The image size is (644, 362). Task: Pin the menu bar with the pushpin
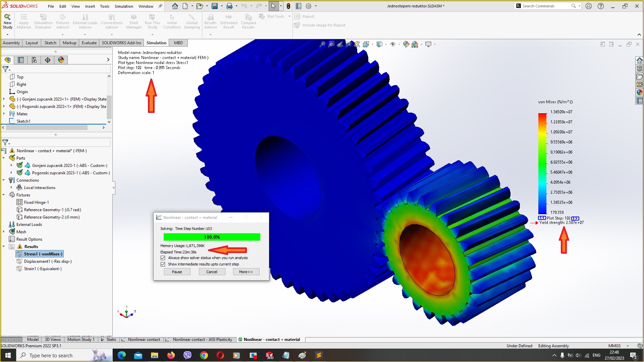coord(160,6)
